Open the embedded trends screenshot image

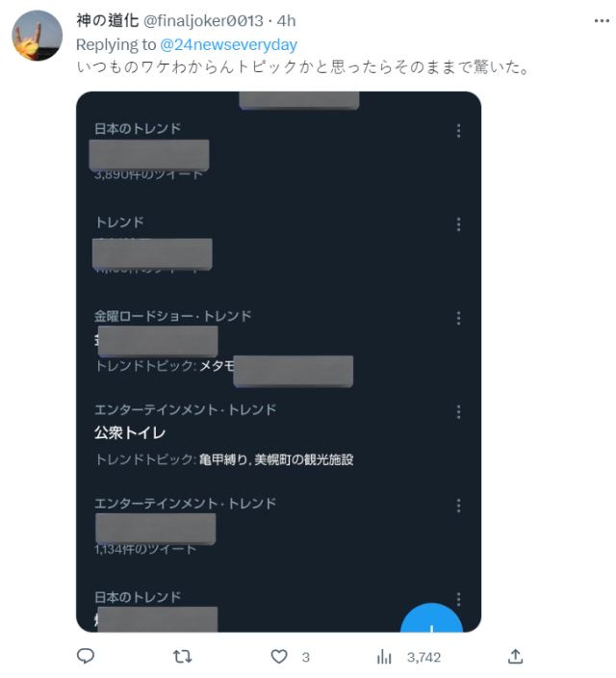[278, 361]
